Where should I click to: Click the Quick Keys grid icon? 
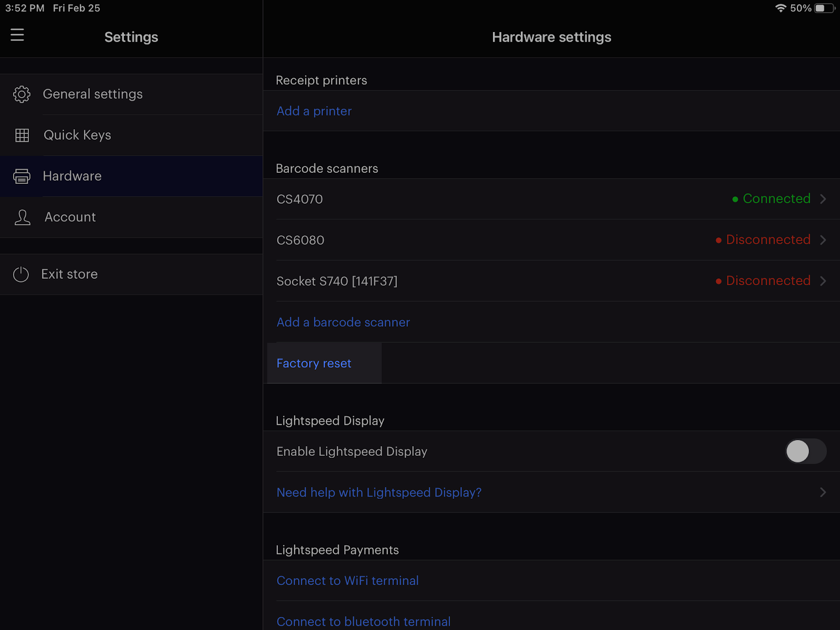pyautogui.click(x=22, y=135)
